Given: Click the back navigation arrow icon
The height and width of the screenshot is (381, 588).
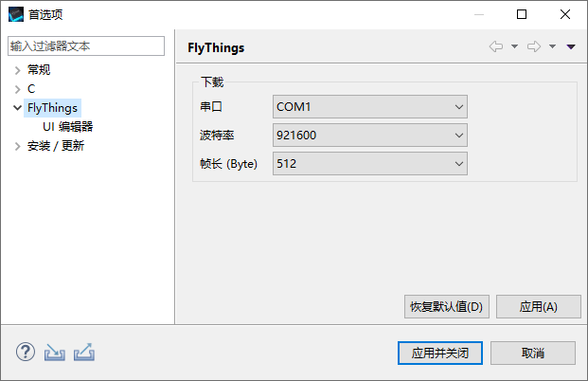Looking at the screenshot, I should [x=496, y=46].
